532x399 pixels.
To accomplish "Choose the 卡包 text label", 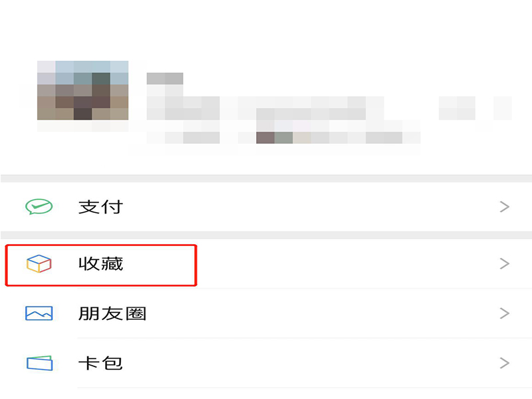I will (x=100, y=363).
